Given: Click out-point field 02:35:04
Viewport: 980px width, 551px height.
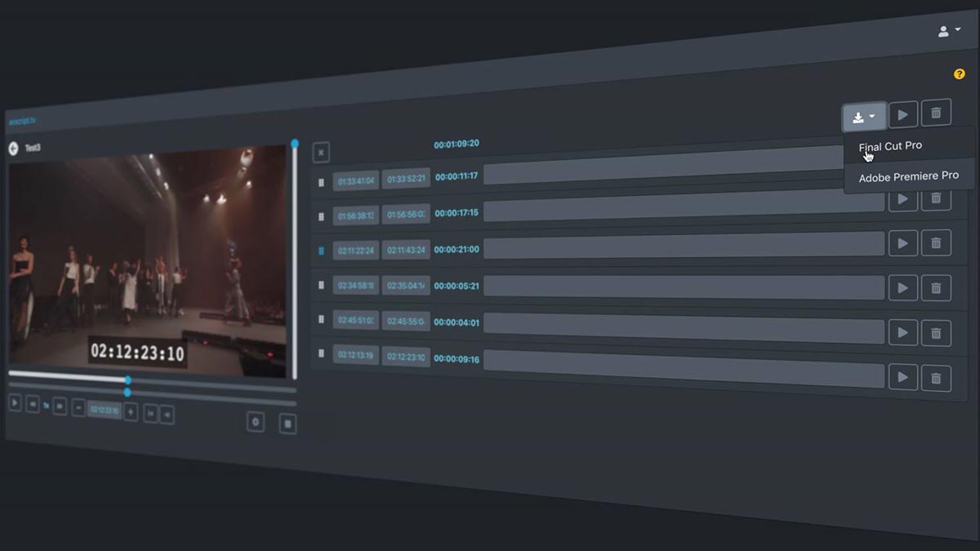Looking at the screenshot, I should [x=406, y=286].
